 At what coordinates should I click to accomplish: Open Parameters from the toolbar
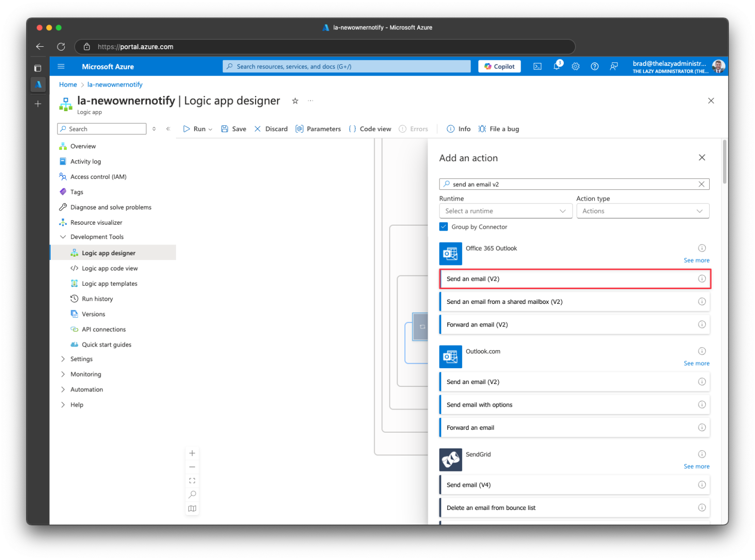tap(318, 129)
